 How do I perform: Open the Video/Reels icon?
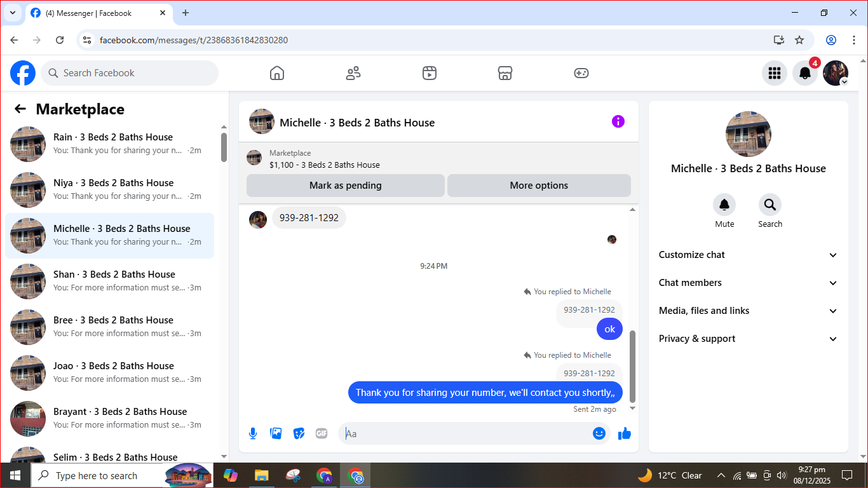tap(430, 73)
